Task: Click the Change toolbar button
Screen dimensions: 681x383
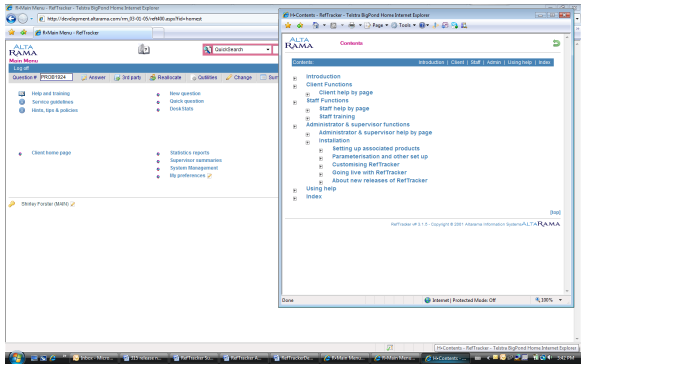Action: [239, 77]
